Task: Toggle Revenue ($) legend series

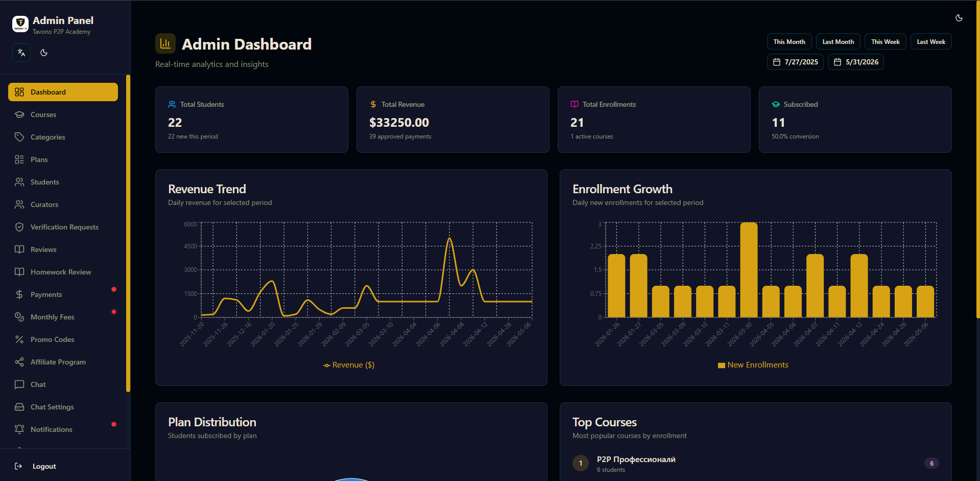Action: click(x=349, y=365)
